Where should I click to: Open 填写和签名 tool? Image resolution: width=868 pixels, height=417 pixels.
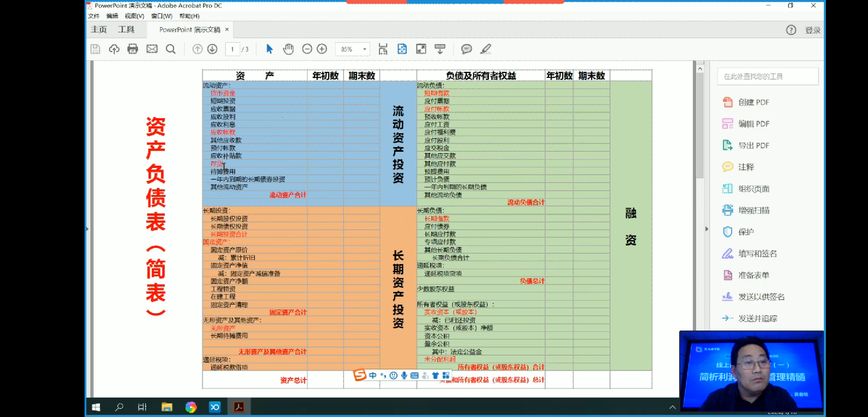[x=749, y=254]
